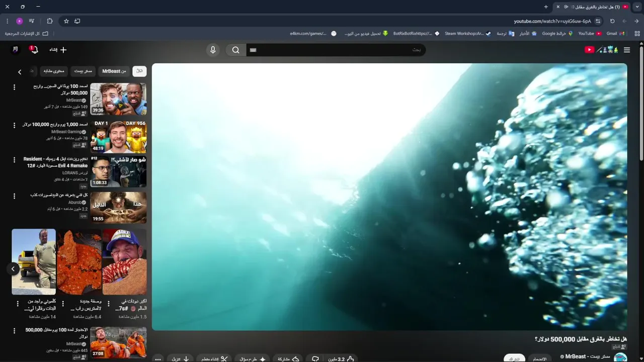Click the browser forward arrow

pos(624,21)
